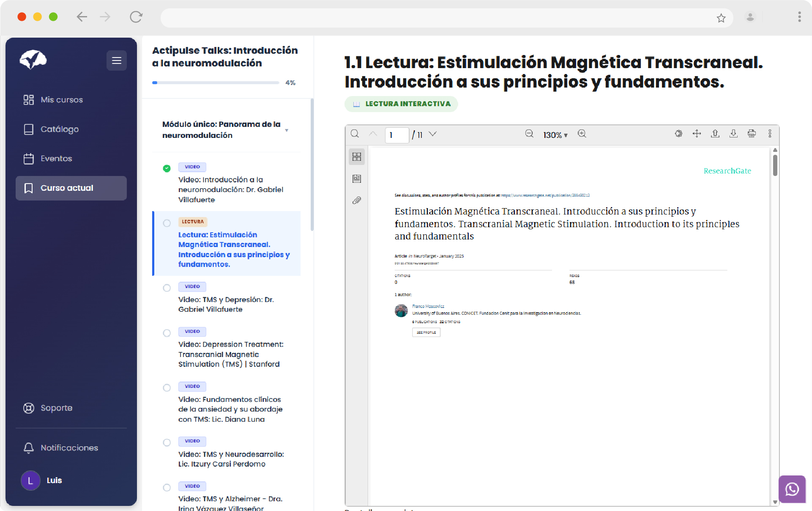This screenshot has width=812, height=511.
Task: Open the WhatsApp chat button
Action: (792, 489)
